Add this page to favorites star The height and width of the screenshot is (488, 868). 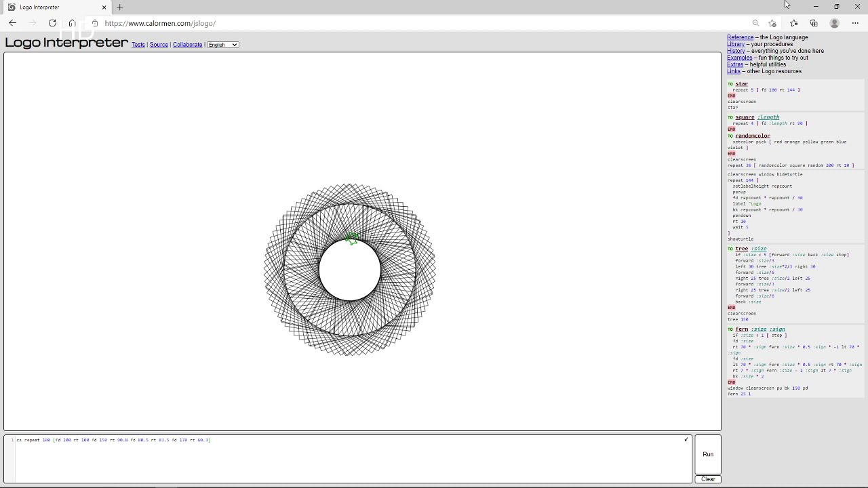pos(772,23)
